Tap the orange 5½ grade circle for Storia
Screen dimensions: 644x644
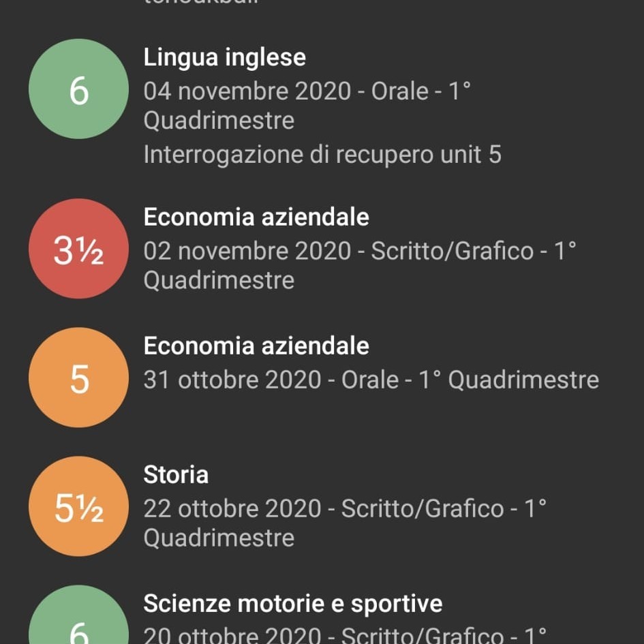(78, 506)
